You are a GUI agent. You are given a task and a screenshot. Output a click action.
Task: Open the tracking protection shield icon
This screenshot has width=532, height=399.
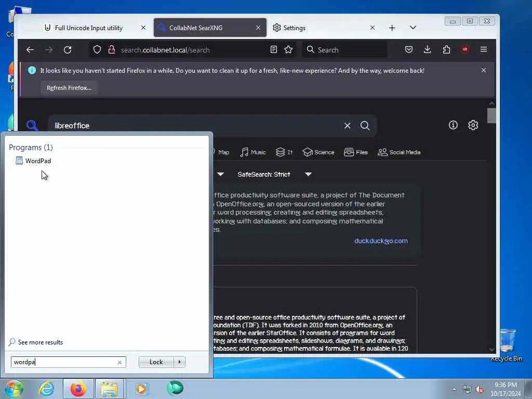(x=97, y=50)
